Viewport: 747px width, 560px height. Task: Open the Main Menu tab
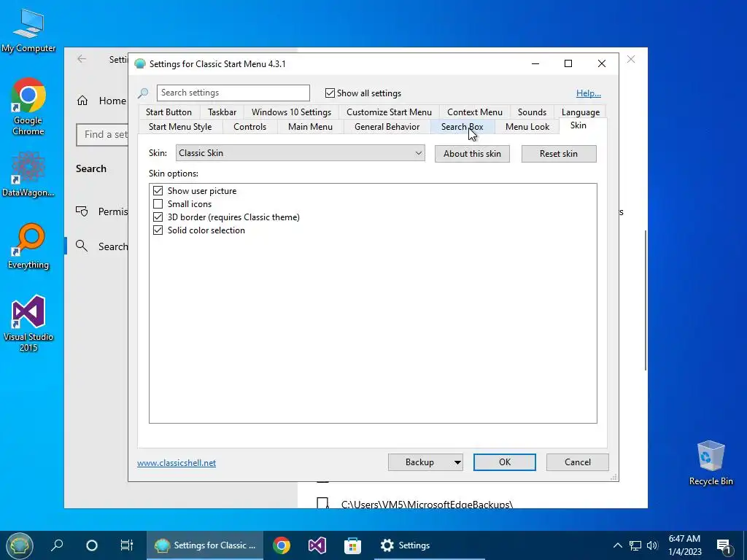tap(310, 127)
